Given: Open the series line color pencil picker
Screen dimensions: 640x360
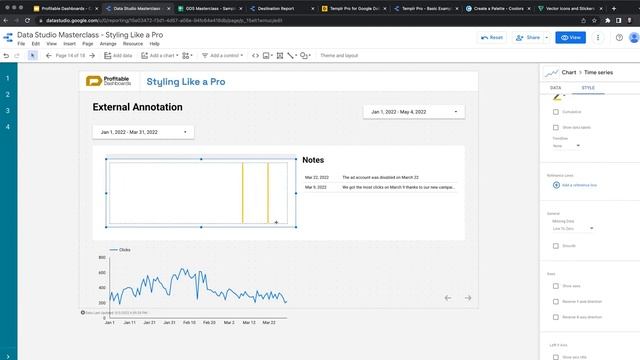Looking at the screenshot, I should coord(558,97).
